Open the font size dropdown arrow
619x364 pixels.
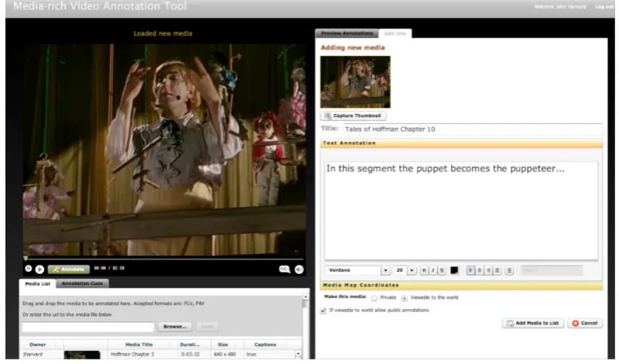[411, 270]
